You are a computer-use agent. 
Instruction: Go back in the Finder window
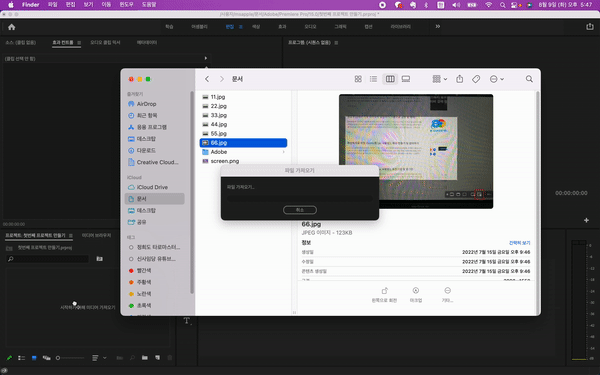tap(207, 79)
